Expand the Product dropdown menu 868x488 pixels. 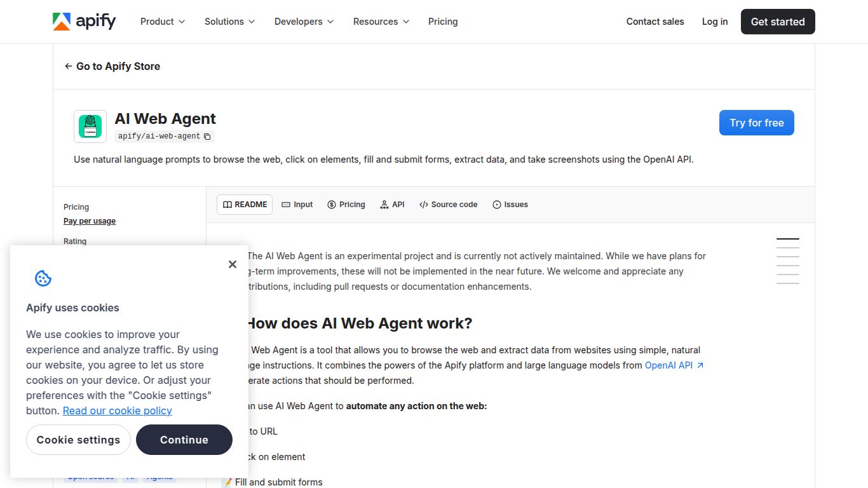tap(162, 21)
